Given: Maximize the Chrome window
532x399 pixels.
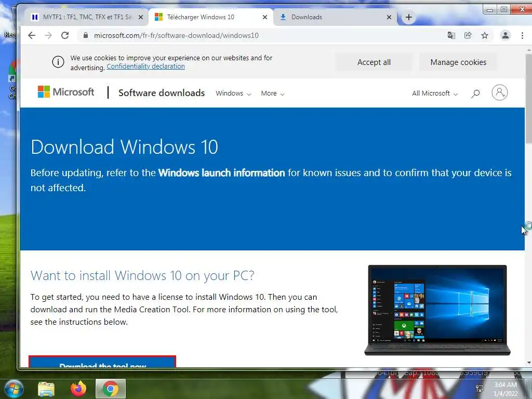Looking at the screenshot, I should tap(504, 9).
